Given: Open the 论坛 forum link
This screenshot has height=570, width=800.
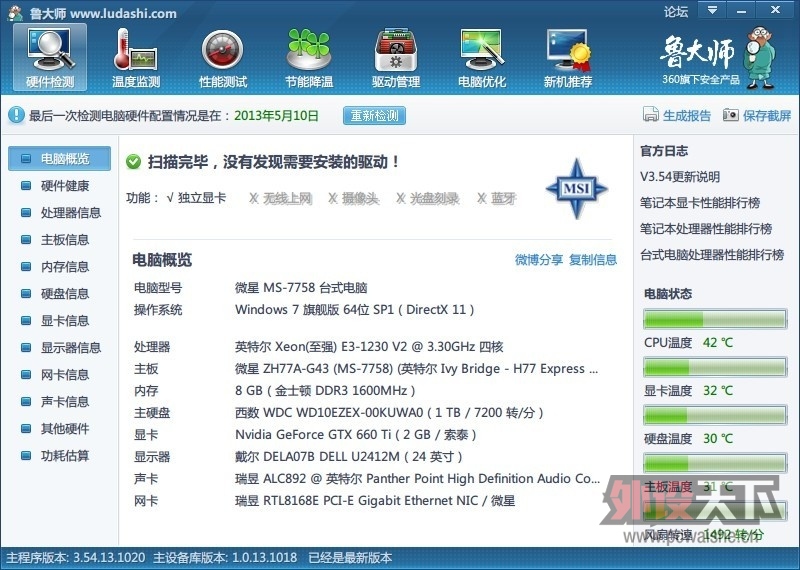Looking at the screenshot, I should point(676,11).
